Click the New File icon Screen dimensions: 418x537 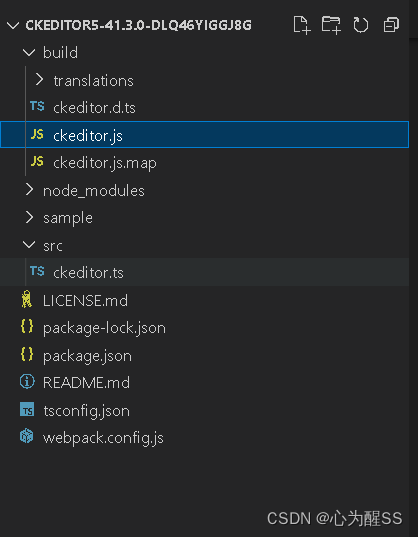click(x=302, y=25)
